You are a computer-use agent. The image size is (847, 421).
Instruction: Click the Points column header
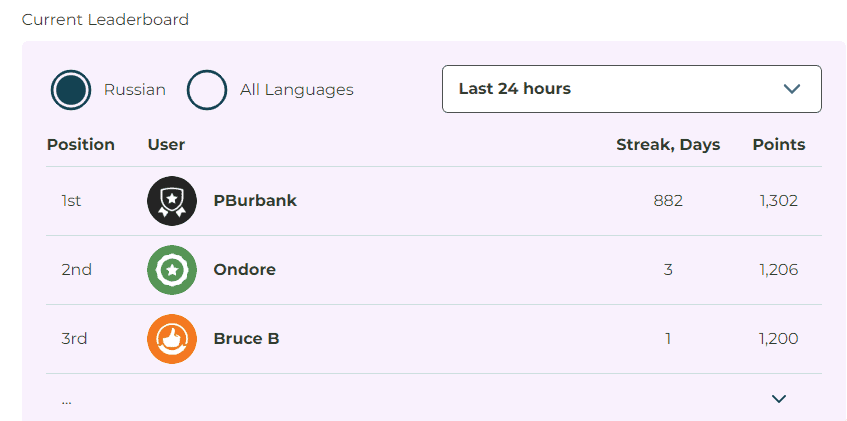[x=779, y=145]
